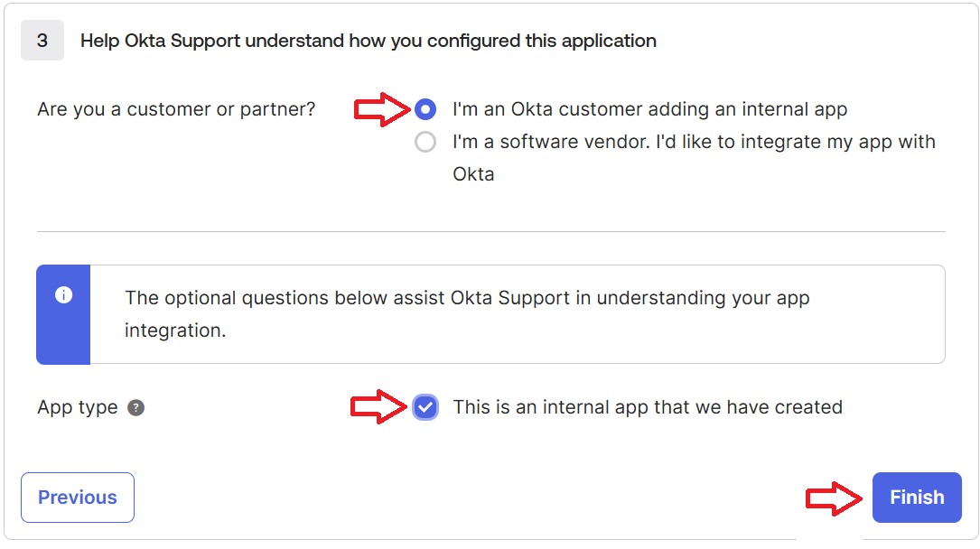The height and width of the screenshot is (549, 980).
Task: Click the info icon in the blue banner
Action: pyautogui.click(x=63, y=295)
